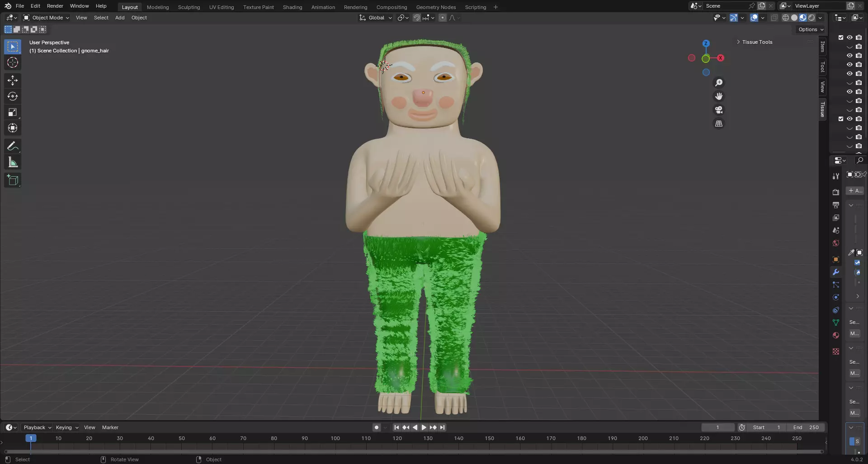Open the Output properties tab
This screenshot has width=868, height=464.
pos(835,205)
